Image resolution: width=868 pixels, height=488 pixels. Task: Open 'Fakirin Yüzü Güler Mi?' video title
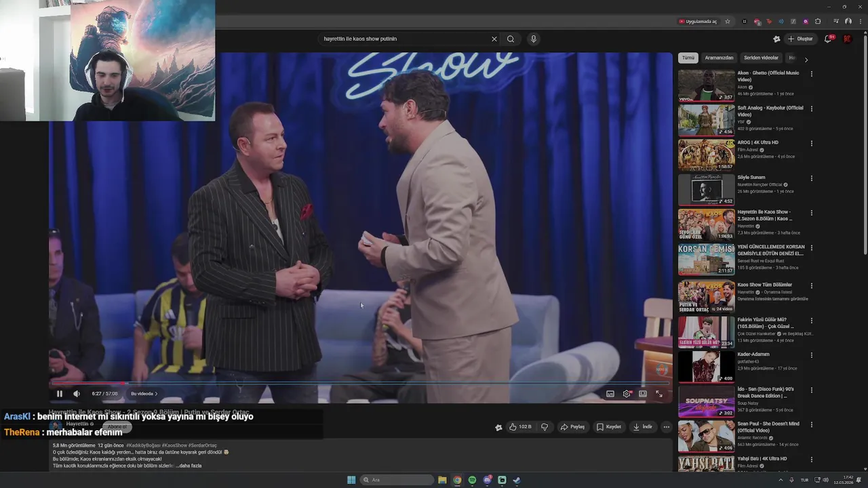(766, 323)
